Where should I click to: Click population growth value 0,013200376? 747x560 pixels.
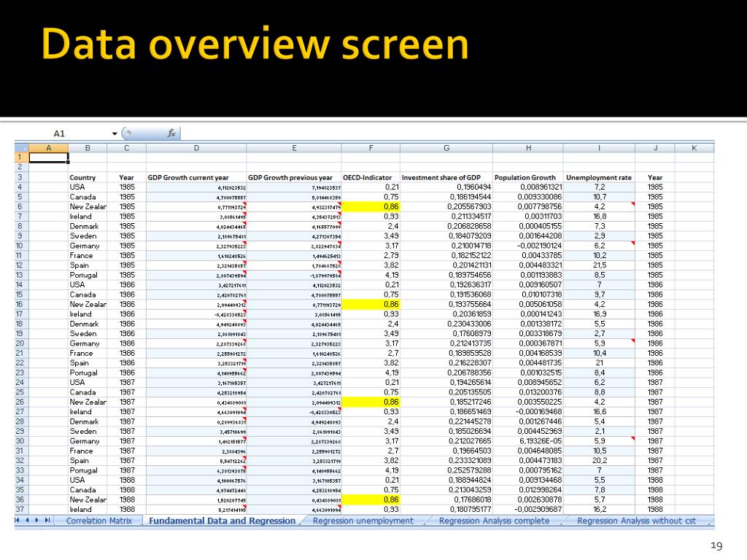(528, 392)
